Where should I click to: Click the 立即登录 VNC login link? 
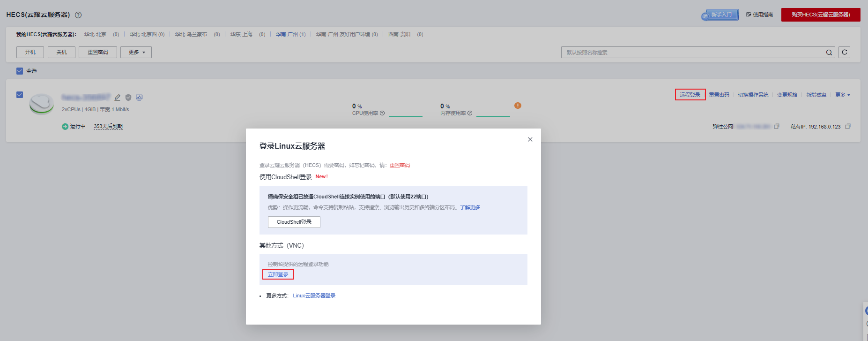(x=278, y=274)
